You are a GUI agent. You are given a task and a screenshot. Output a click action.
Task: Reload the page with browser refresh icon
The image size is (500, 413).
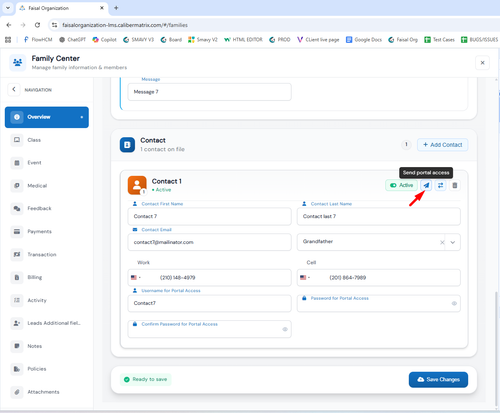click(x=37, y=25)
